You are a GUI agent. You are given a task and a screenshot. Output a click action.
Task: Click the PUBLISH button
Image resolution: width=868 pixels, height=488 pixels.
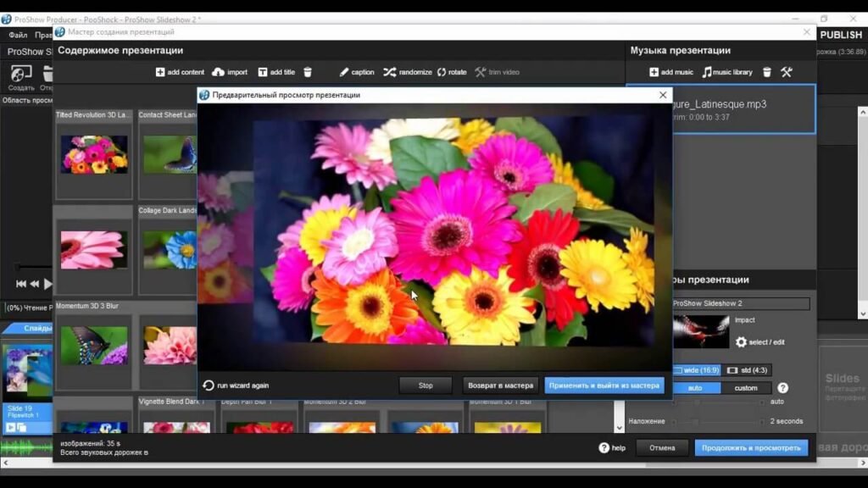[x=841, y=35]
